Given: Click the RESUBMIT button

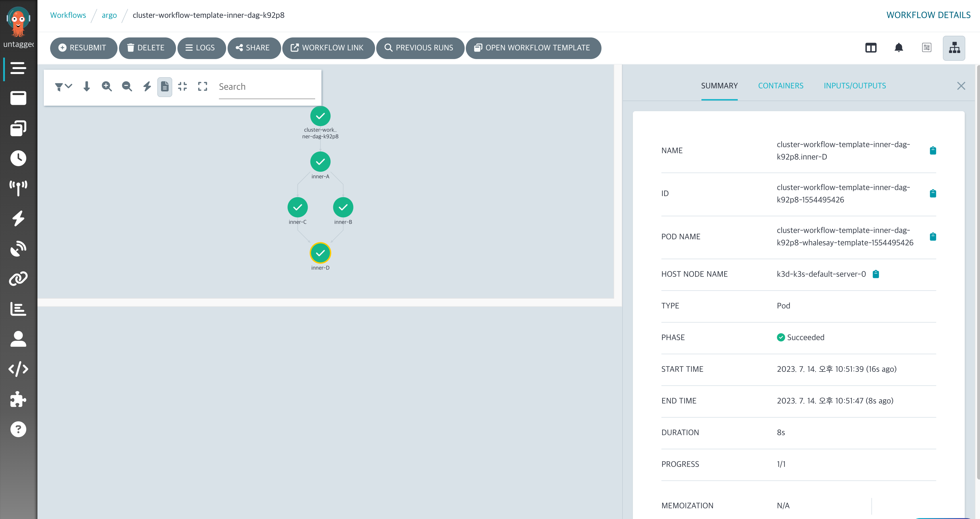Looking at the screenshot, I should pos(83,48).
